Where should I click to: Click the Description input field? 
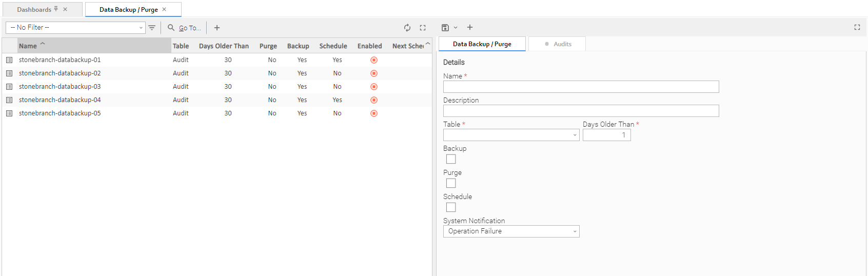581,111
